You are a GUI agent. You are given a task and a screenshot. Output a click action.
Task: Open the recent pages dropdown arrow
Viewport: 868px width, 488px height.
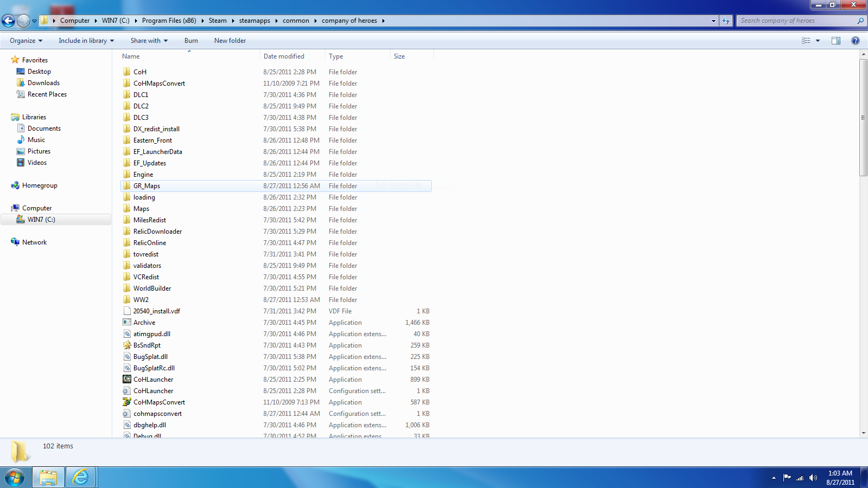35,21
